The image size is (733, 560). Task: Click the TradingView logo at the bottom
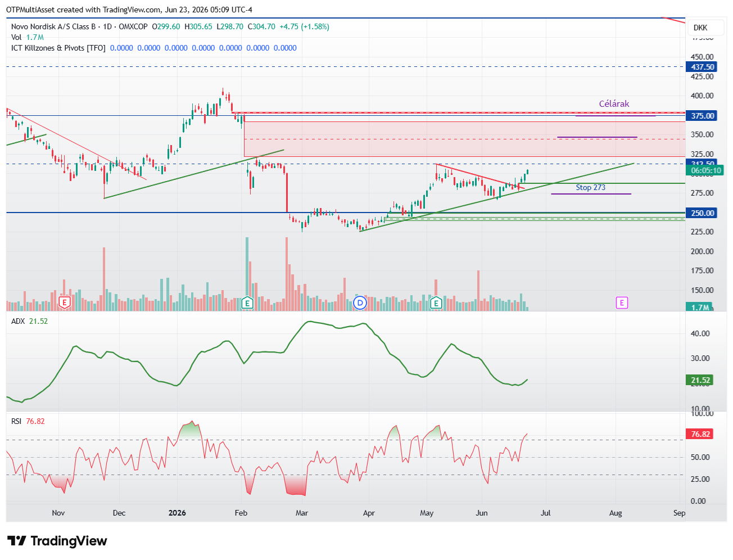coord(57,541)
